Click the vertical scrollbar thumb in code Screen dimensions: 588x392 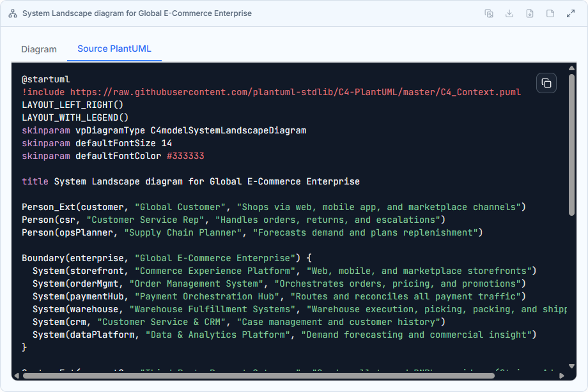(x=571, y=145)
